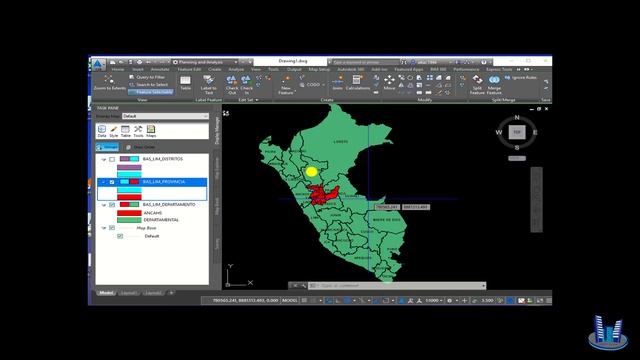640x360 pixels.
Task: Click the Groups button in Display Manager
Action: pyautogui.click(x=107, y=147)
